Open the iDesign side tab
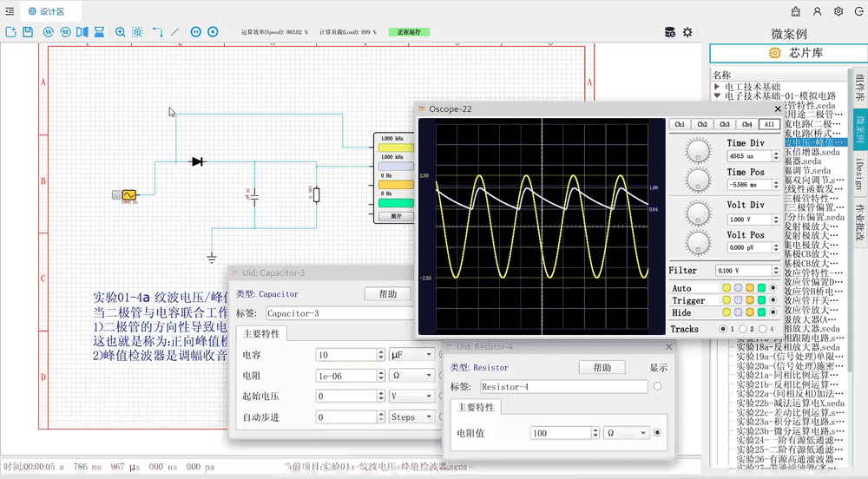The width and height of the screenshot is (868, 479). [859, 174]
